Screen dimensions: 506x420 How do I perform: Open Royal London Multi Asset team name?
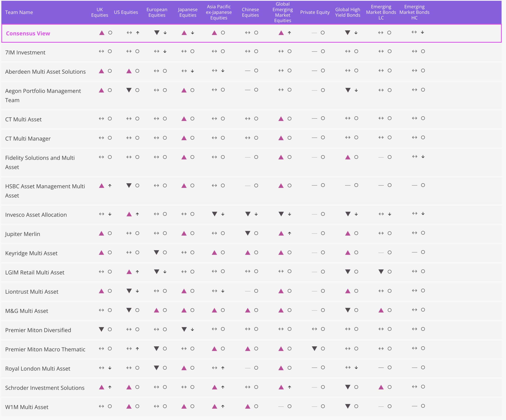click(38, 369)
